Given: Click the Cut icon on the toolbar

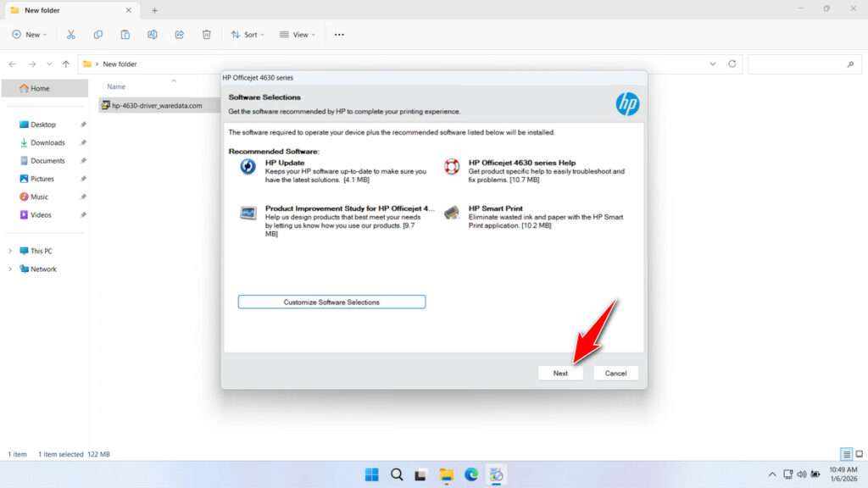Looking at the screenshot, I should click(x=71, y=34).
